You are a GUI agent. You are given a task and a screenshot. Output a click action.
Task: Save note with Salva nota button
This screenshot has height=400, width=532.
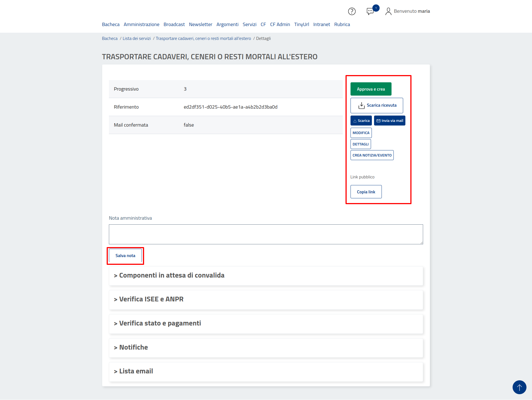[125, 255]
